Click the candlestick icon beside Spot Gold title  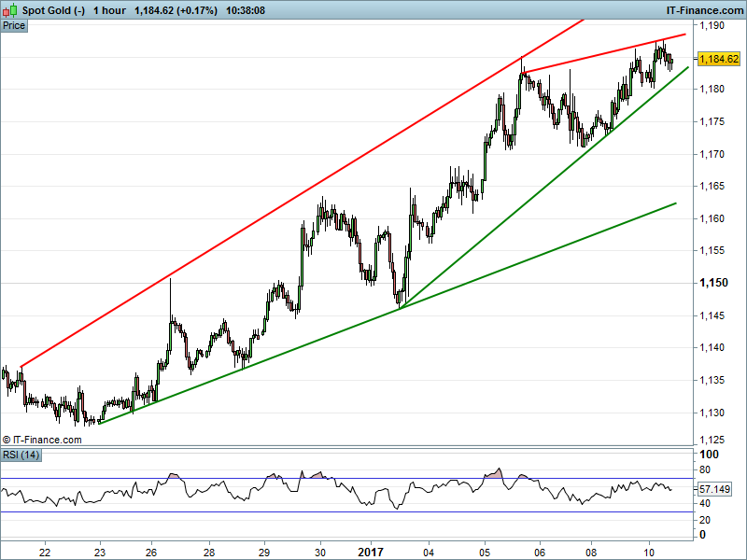click(x=10, y=10)
